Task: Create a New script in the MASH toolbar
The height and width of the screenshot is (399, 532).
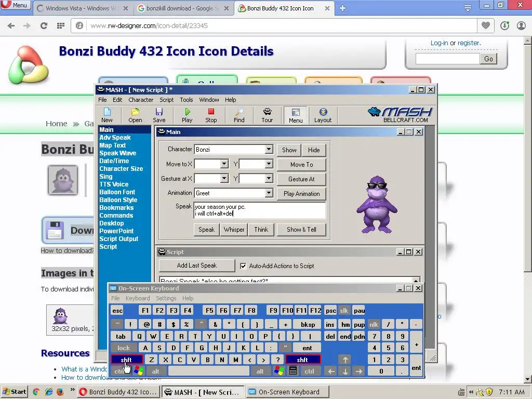Action: 107,115
